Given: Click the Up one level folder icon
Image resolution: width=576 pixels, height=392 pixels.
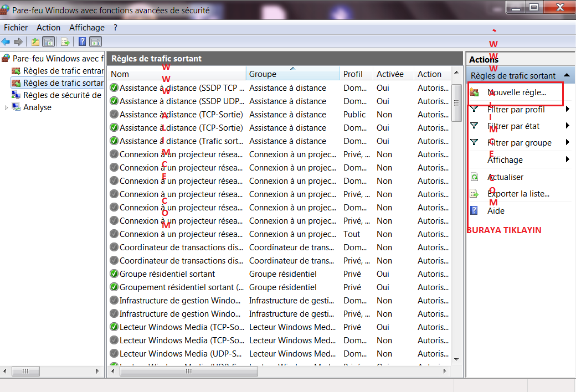Looking at the screenshot, I should (35, 42).
